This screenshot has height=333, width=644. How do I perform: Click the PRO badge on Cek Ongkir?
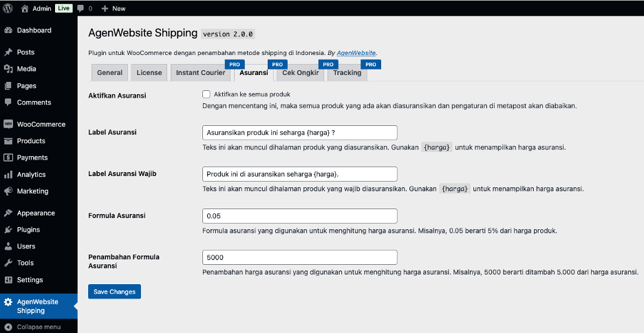coord(328,65)
